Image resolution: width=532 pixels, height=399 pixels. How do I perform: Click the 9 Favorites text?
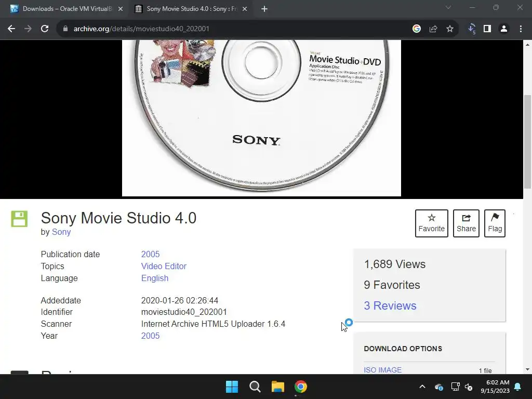tap(392, 285)
